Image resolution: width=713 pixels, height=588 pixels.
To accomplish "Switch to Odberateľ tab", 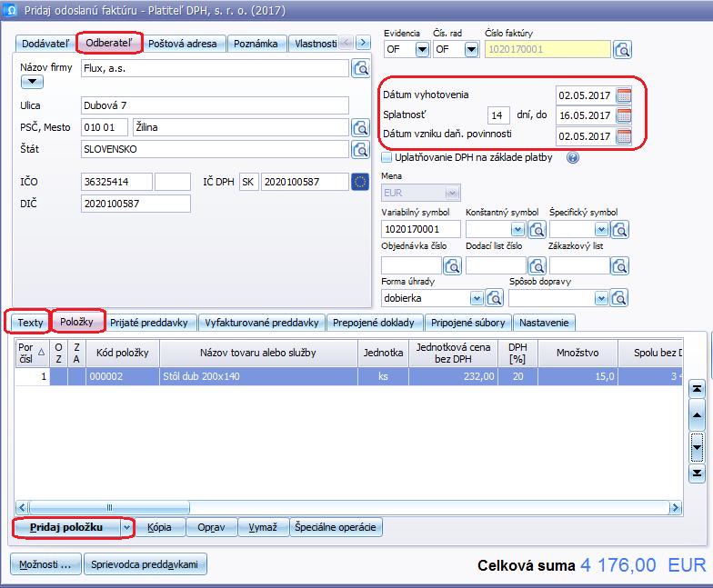I will coord(109,44).
